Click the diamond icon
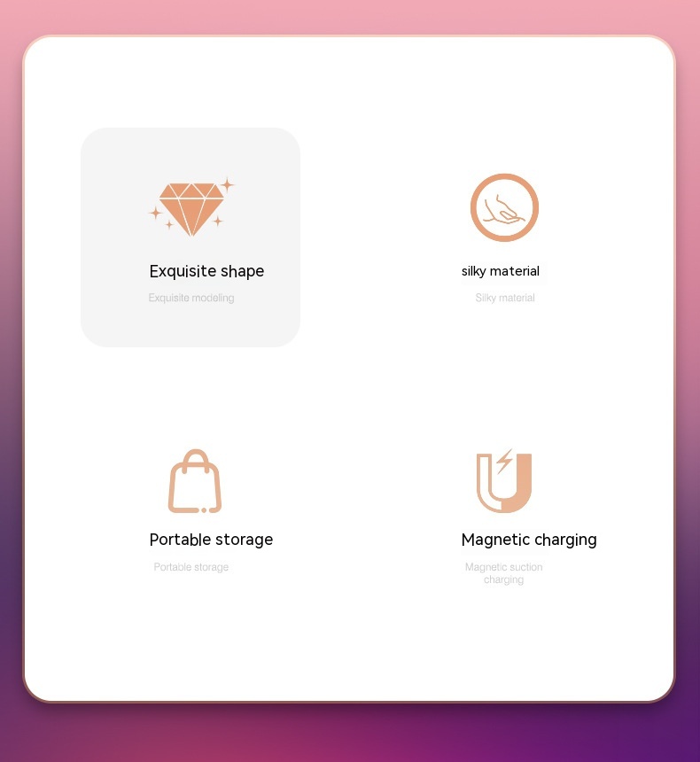Viewport: 700px width, 762px height. 191,209
